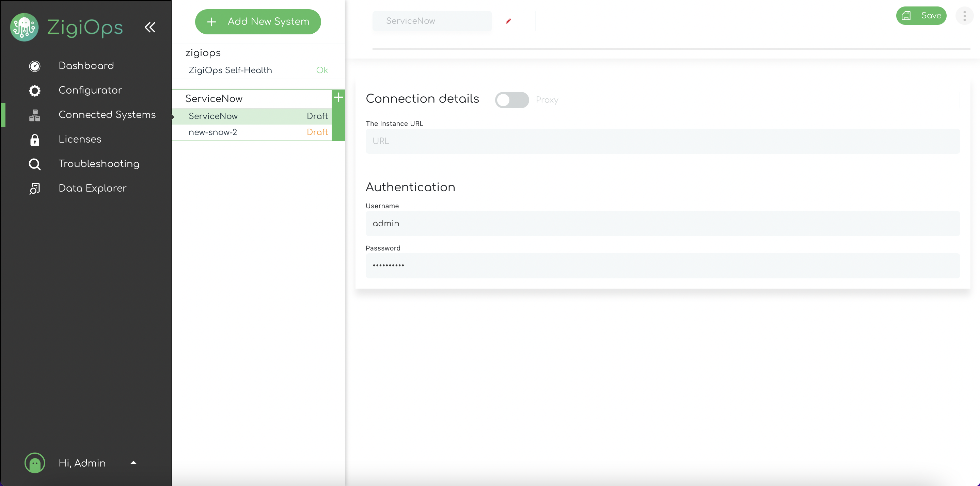Collapse the sidebar with the double chevron

point(150,27)
